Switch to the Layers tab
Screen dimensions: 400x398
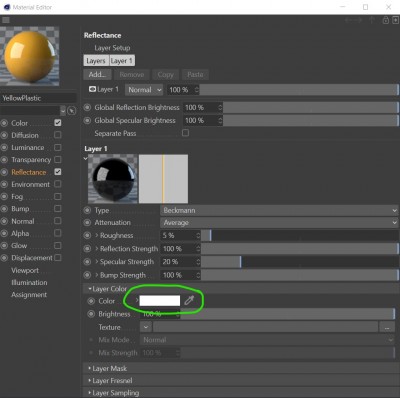click(x=96, y=61)
